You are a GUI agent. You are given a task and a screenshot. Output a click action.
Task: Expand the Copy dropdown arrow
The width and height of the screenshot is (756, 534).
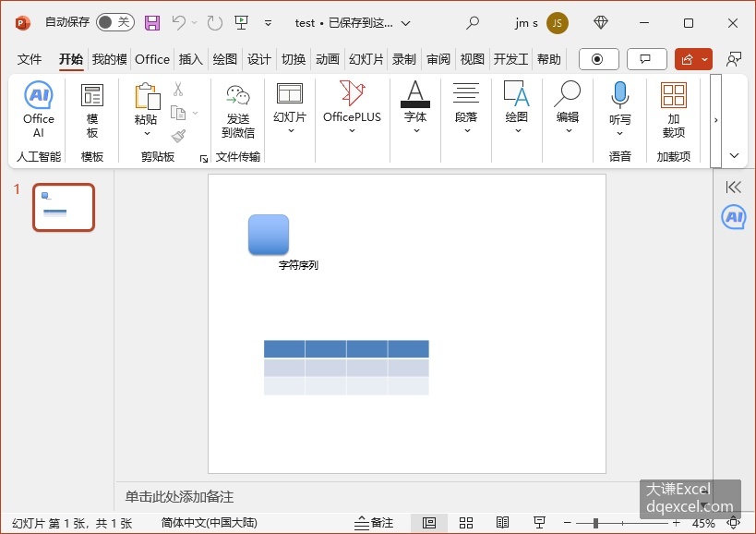point(196,113)
